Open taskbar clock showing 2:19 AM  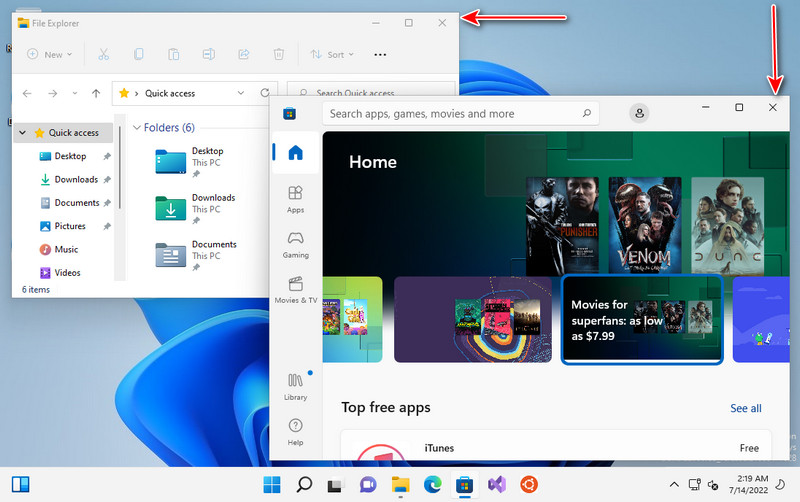pyautogui.click(x=748, y=484)
